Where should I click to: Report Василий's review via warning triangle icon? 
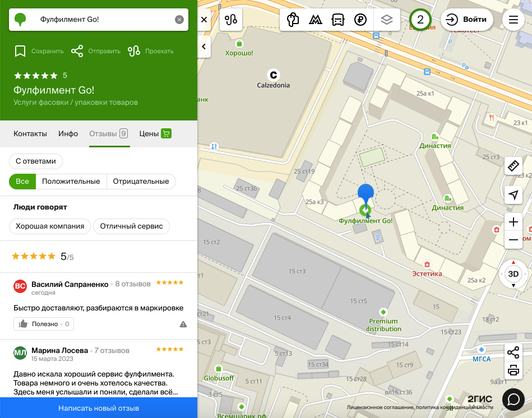[183, 324]
